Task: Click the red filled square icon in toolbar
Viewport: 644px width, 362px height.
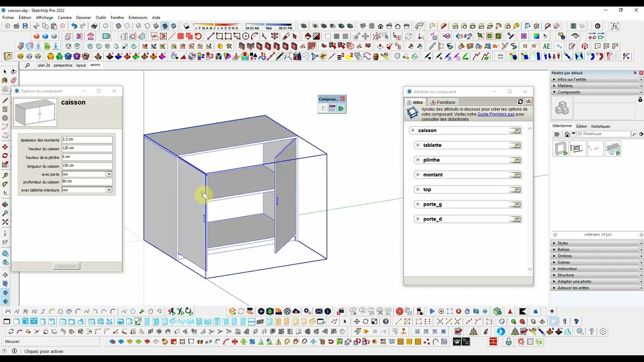Action: pos(181,36)
